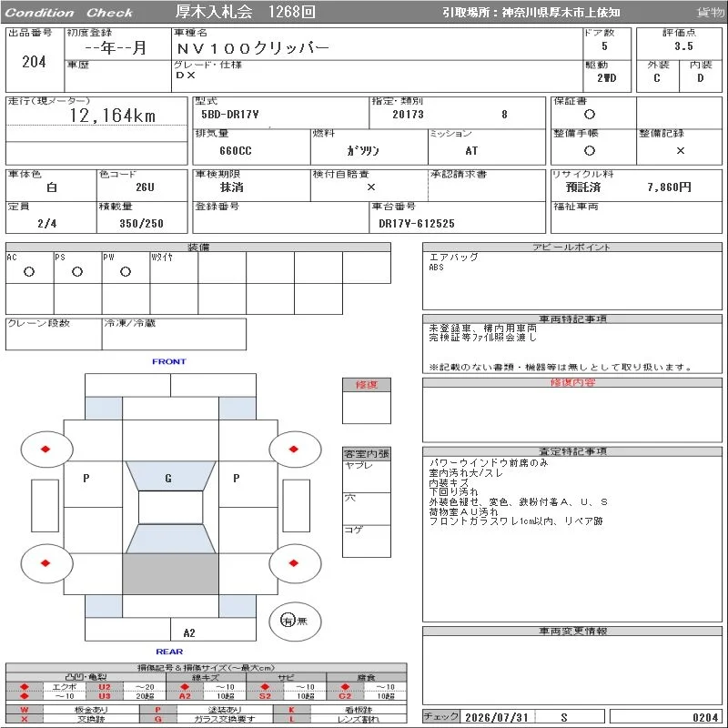The width and height of the screenshot is (728, 728).
Task: Click the red K code beside 看板跡
Action: pyautogui.click(x=291, y=710)
